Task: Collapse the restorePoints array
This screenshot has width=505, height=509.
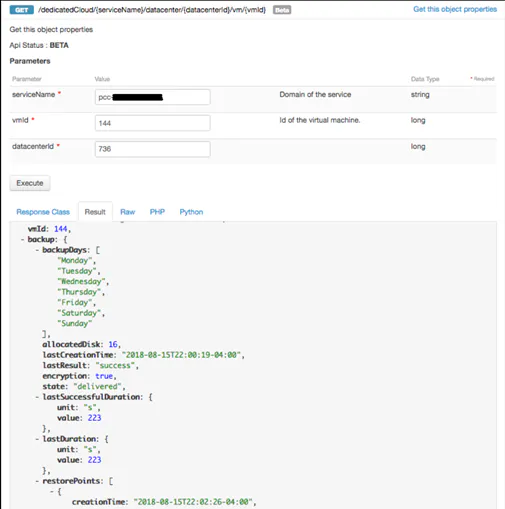Action: pyautogui.click(x=37, y=481)
